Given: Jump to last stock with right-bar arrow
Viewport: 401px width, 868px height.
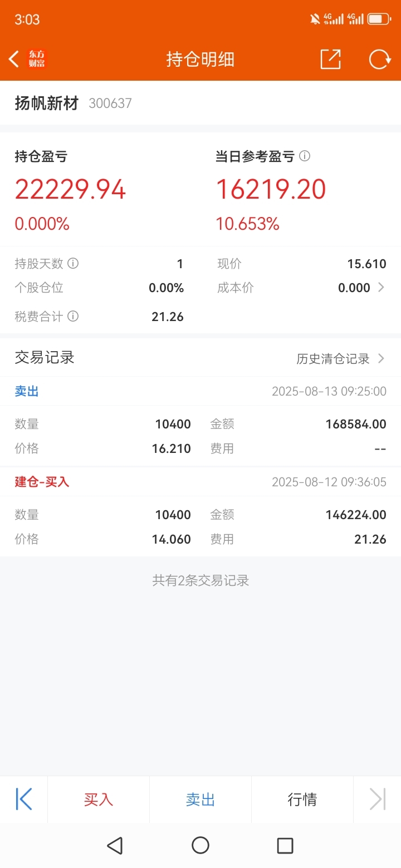Looking at the screenshot, I should coord(378,800).
